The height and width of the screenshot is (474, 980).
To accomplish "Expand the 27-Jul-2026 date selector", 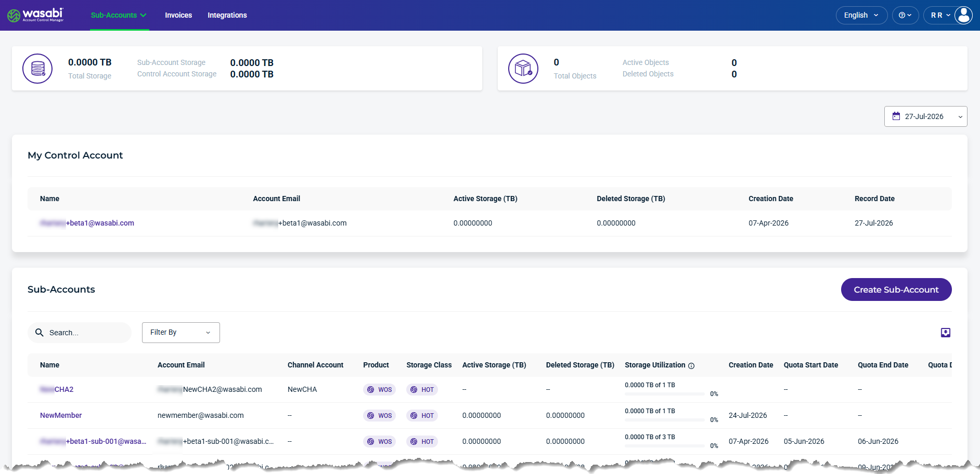I will pos(925,116).
